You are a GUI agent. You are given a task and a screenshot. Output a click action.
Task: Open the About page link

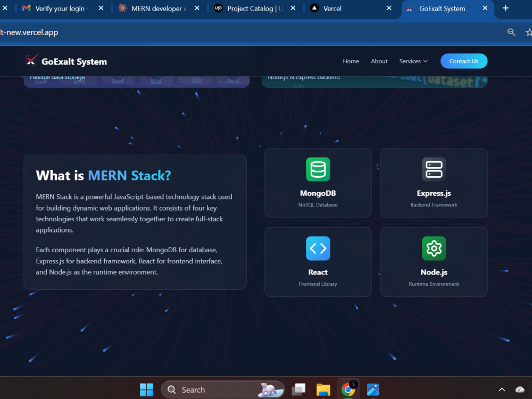point(379,61)
